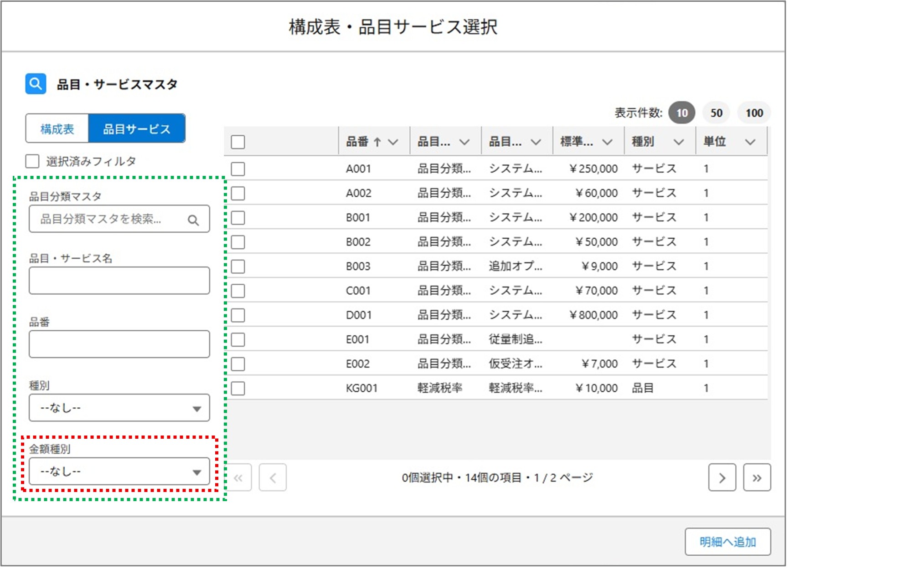Check the row checkbox for item KG001
The image size is (924, 569).
click(238, 388)
